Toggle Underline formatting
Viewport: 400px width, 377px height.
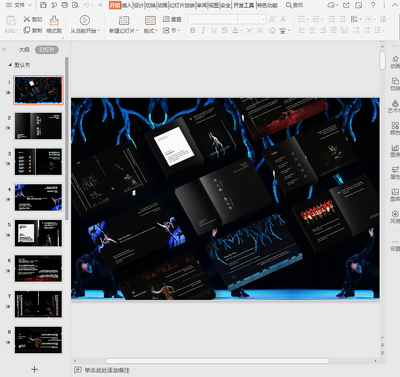pos(214,30)
